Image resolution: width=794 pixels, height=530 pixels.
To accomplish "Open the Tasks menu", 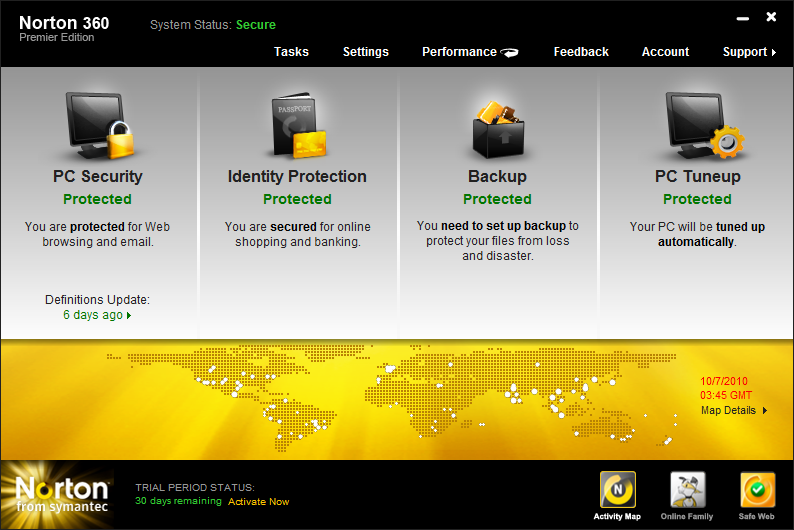I will (291, 52).
